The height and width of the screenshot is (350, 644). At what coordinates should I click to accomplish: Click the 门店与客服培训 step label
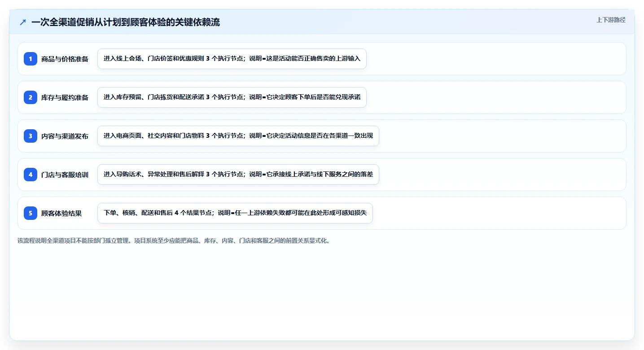65,175
